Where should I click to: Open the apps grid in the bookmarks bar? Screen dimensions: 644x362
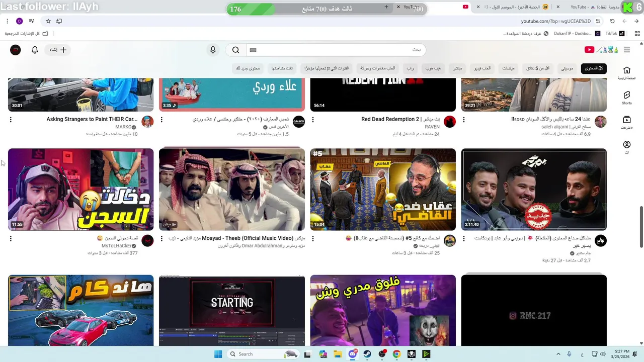[637, 34]
